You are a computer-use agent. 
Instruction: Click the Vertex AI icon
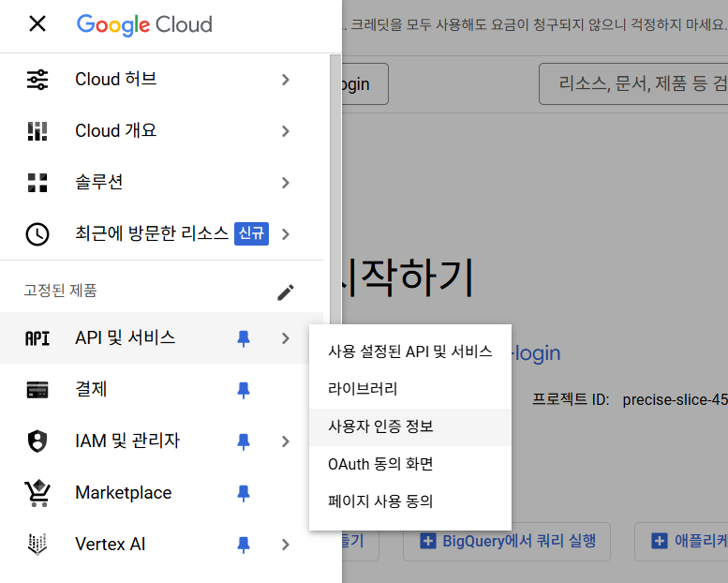[x=37, y=545]
